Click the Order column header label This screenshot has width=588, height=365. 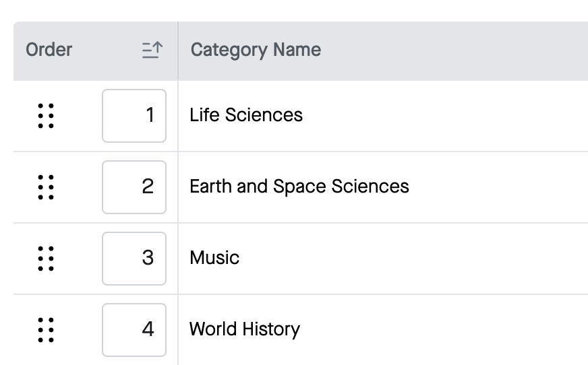pos(49,50)
